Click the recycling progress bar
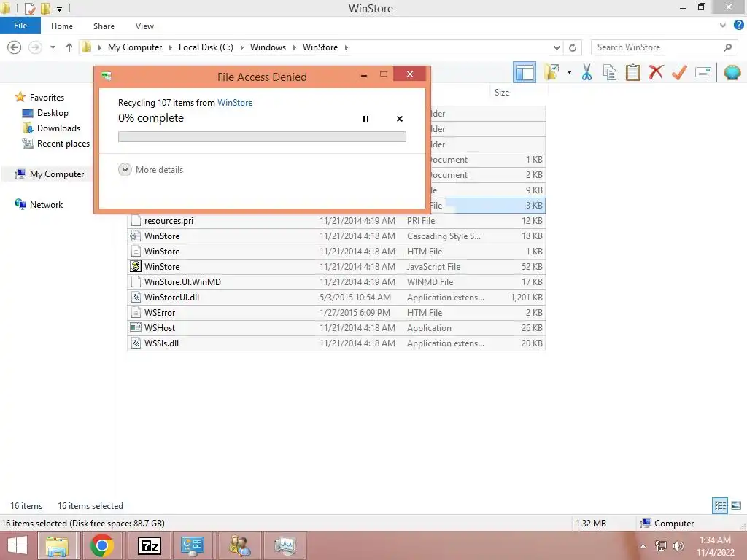This screenshot has height=560, width=747. point(262,136)
